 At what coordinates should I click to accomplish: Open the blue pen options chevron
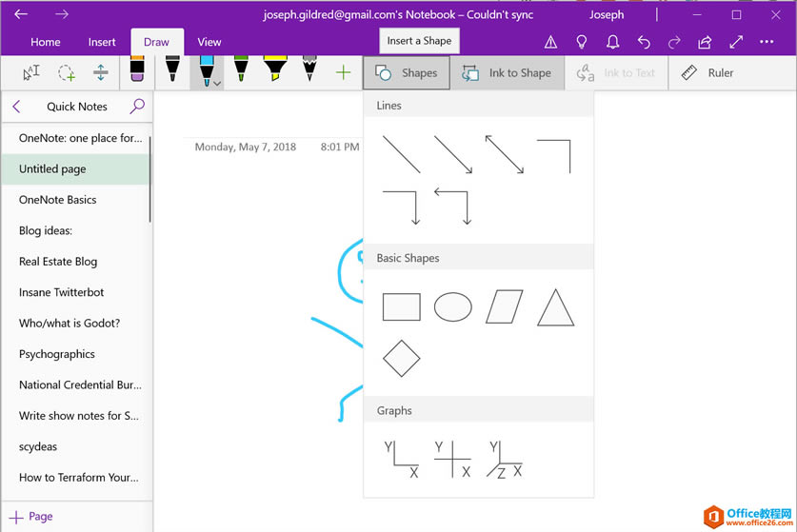(217, 84)
